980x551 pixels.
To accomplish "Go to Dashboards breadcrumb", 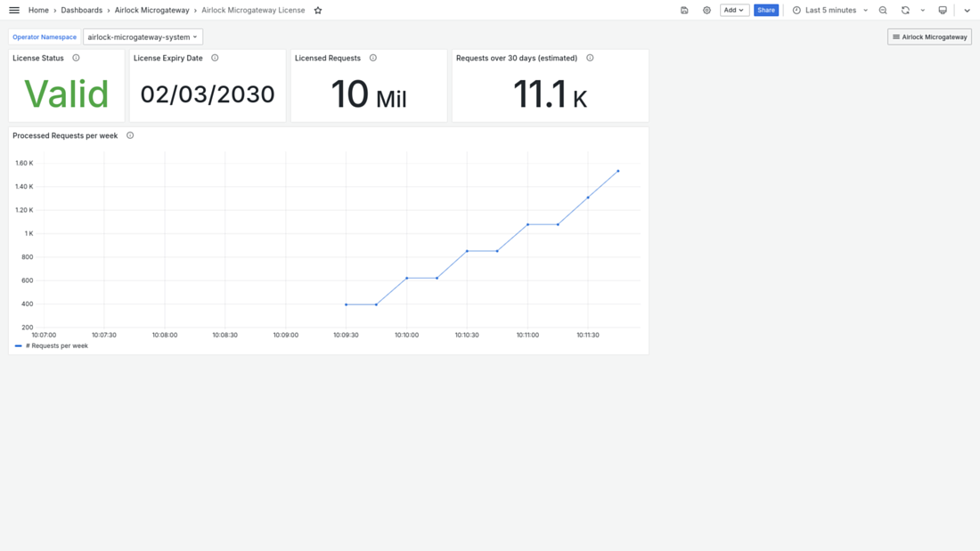I will pos(81,10).
